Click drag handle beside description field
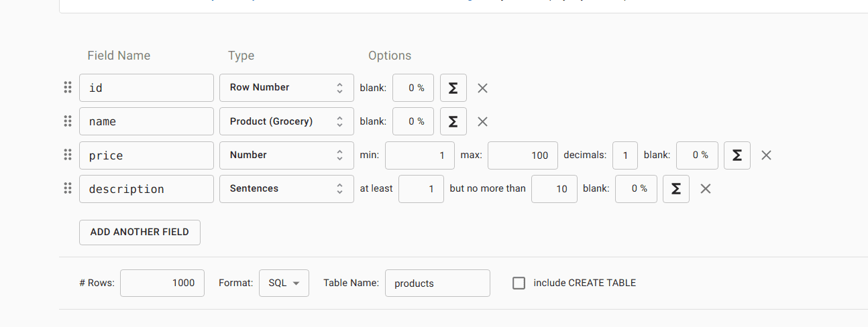868x327 pixels. (x=68, y=188)
